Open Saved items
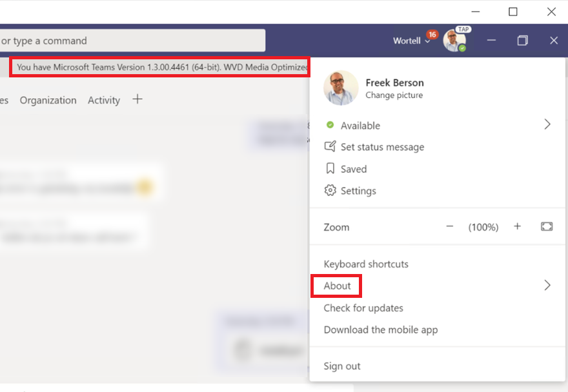 click(x=354, y=169)
